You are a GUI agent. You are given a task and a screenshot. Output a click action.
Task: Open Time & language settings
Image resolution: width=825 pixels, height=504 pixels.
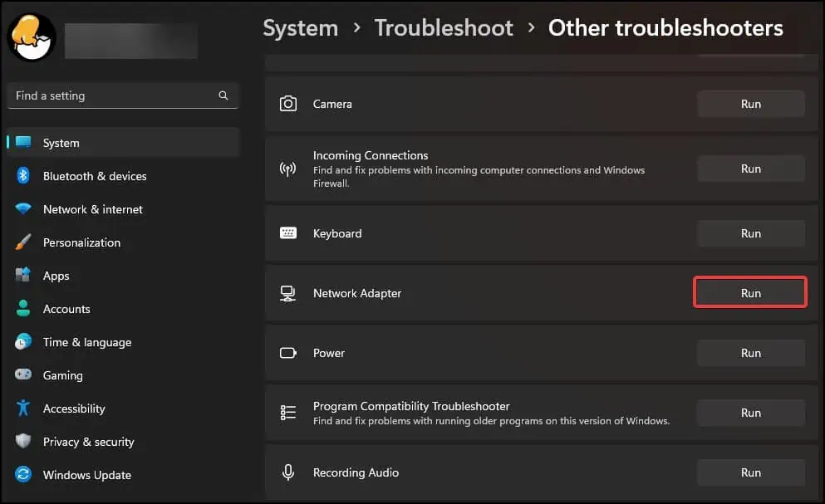(123, 341)
